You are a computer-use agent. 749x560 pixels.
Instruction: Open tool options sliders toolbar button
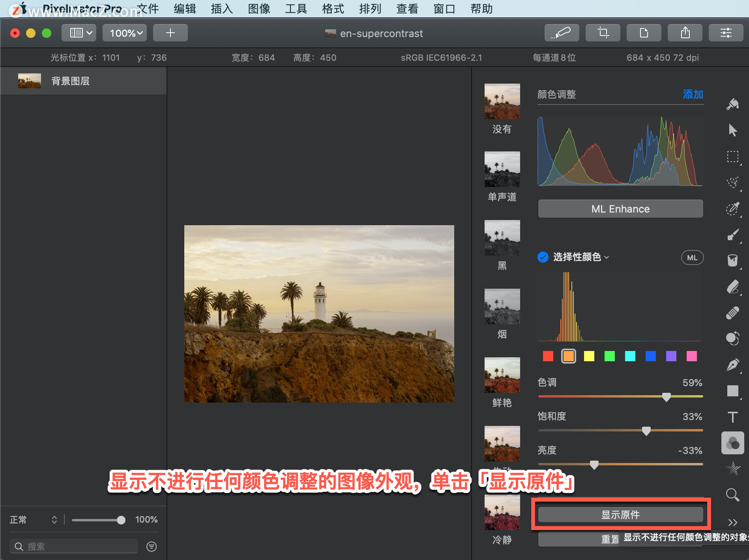tap(726, 33)
